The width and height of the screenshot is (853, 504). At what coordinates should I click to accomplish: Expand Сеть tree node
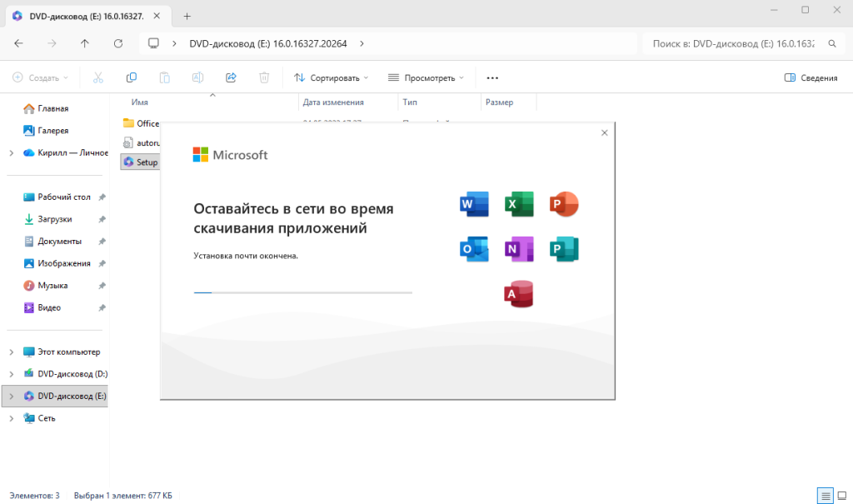pyautogui.click(x=12, y=418)
